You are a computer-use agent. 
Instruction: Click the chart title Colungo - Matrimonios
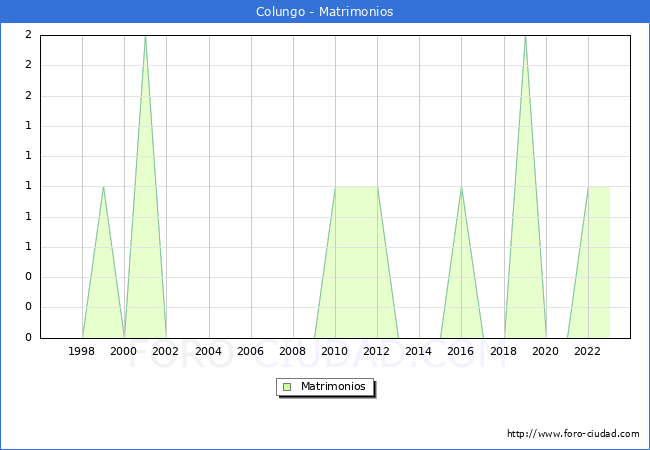325,12
